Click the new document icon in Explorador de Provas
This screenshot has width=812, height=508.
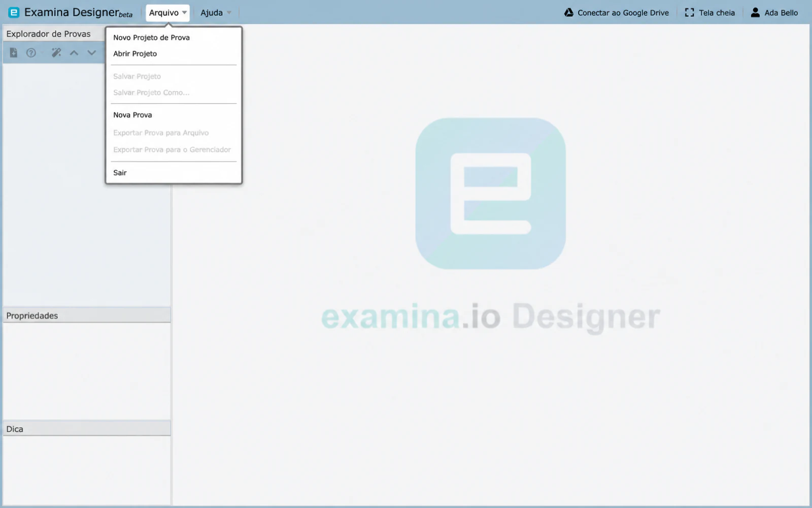(14, 52)
